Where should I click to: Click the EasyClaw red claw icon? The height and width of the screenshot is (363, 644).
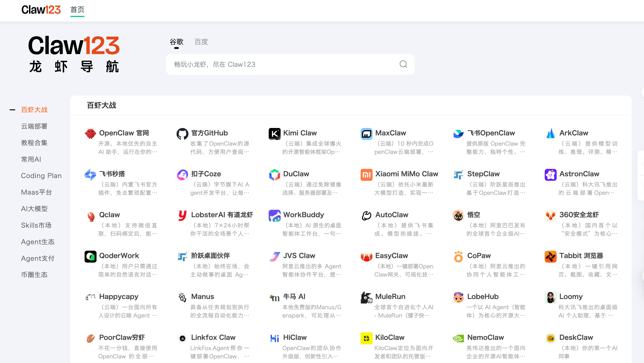coord(366,257)
